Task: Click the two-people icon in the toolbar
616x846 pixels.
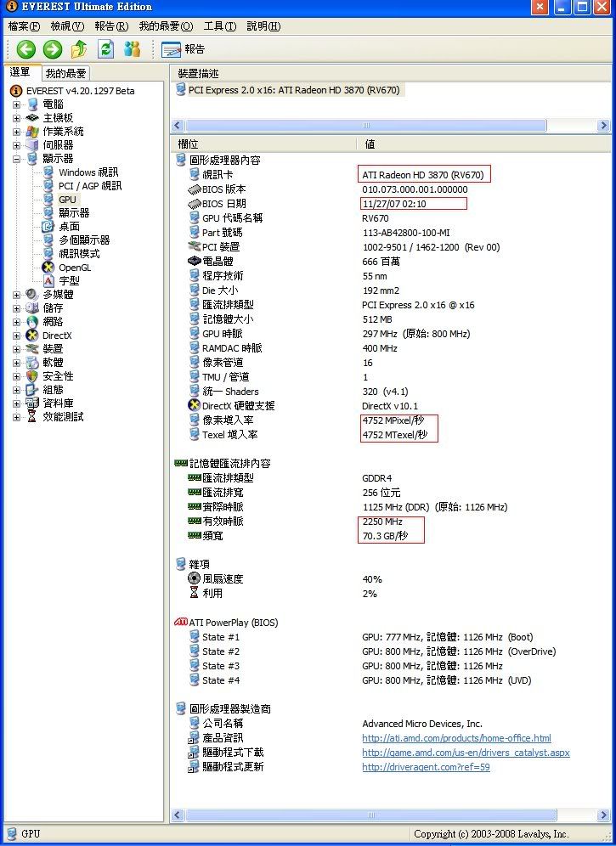Action: click(132, 49)
